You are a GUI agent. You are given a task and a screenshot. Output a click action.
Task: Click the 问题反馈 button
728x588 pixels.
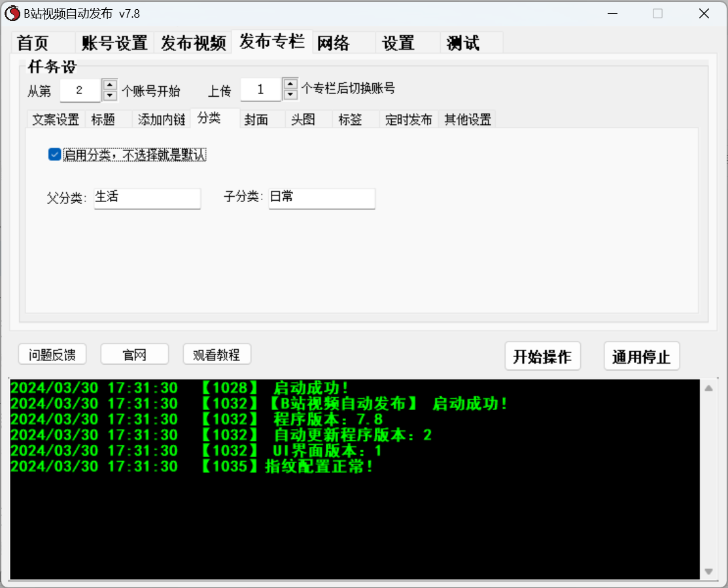tap(52, 355)
